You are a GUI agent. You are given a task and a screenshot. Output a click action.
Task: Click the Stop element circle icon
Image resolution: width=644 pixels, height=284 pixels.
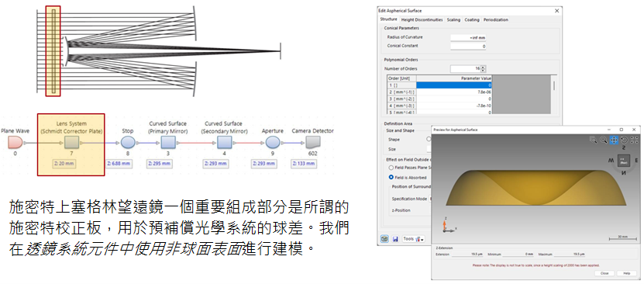128,143
